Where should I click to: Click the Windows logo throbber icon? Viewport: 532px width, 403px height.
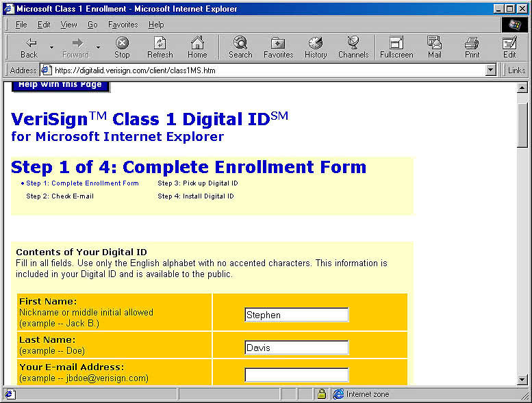[514, 25]
